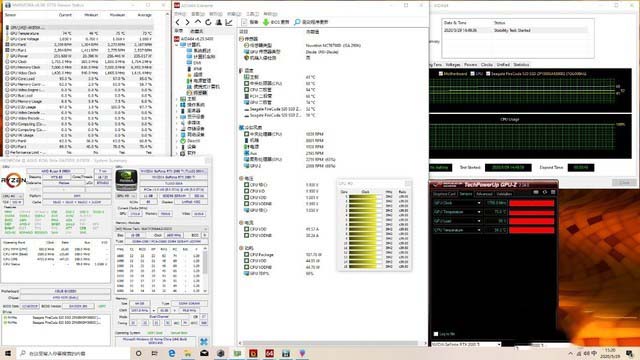Click GPU-Z refresh icon
Screen dimensions: 640x360
click(x=544, y=192)
